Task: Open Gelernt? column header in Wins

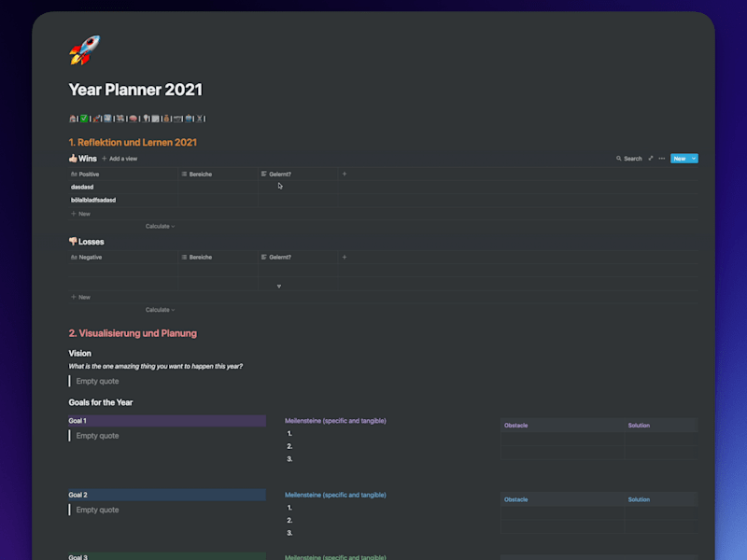Action: click(x=298, y=175)
